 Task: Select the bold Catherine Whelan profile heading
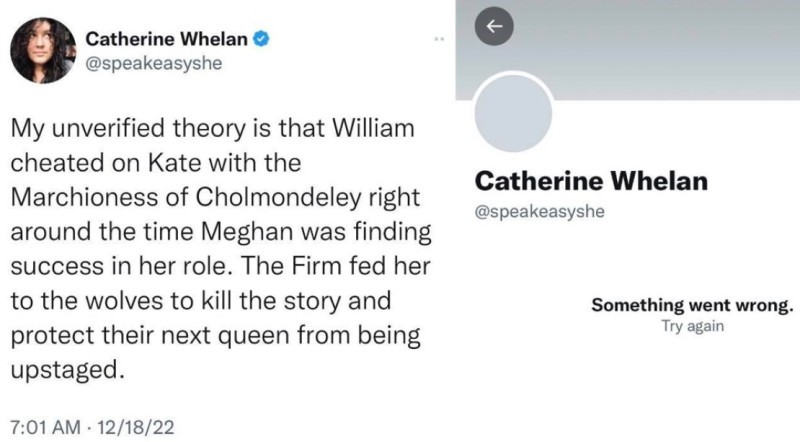tap(591, 181)
